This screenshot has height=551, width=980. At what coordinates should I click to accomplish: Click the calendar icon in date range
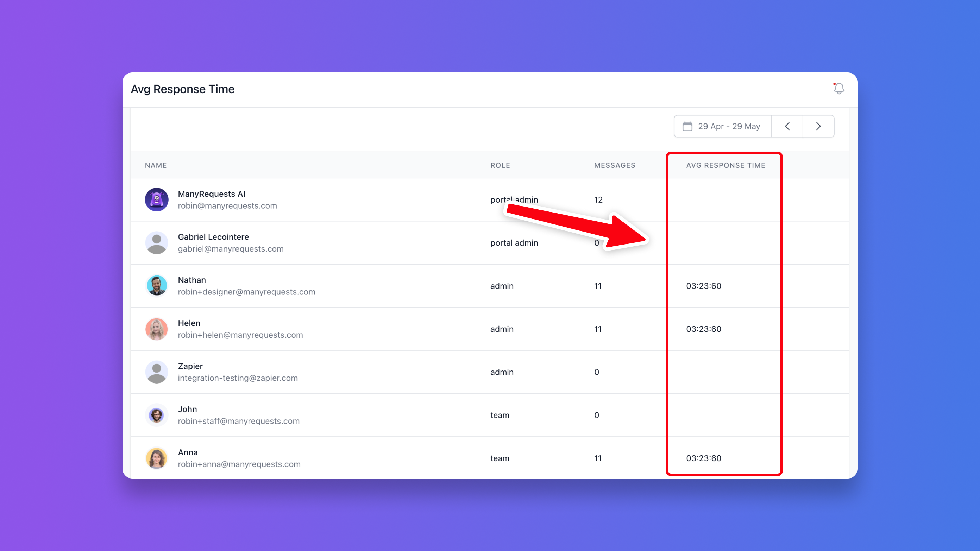pyautogui.click(x=687, y=126)
